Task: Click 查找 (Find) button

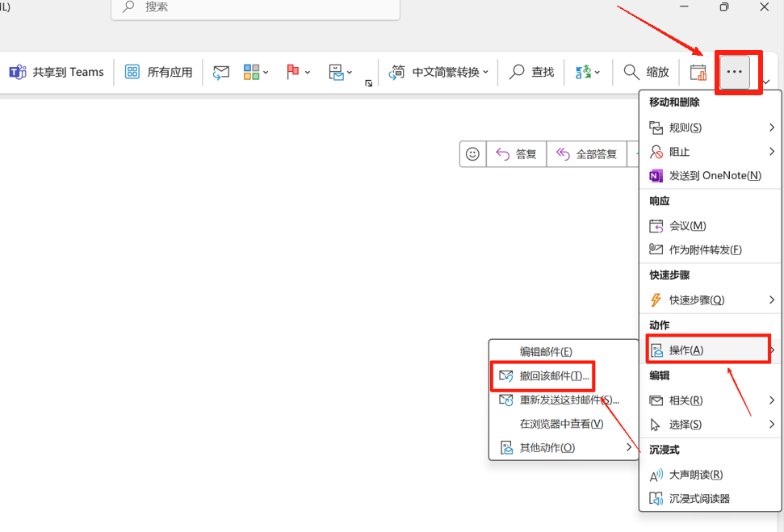Action: click(531, 72)
